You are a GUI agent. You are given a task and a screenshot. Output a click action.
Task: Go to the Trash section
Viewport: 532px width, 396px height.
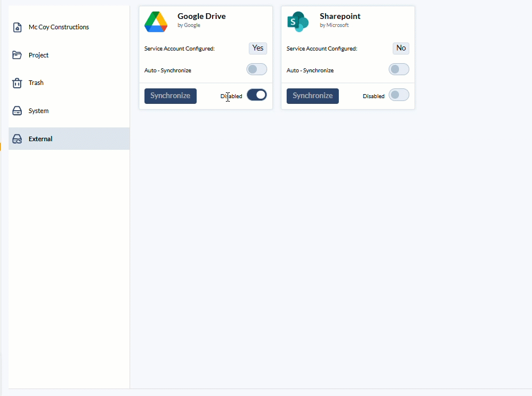(x=69, y=83)
